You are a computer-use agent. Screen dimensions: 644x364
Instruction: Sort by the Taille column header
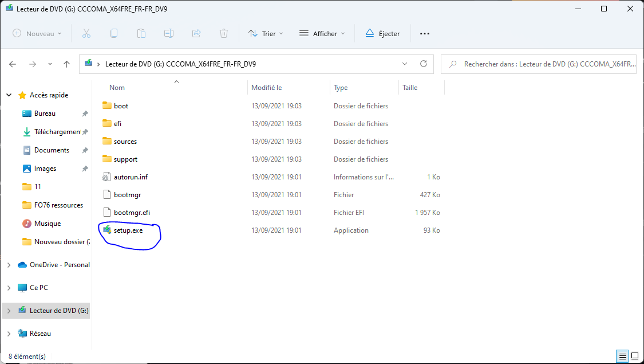pyautogui.click(x=410, y=88)
